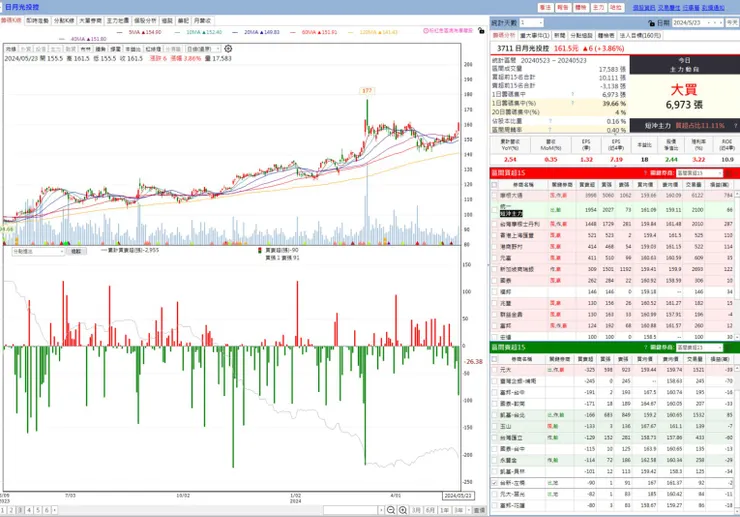Click the 重置 button at chart bottom
The height and width of the screenshot is (517, 740).
pos(479,510)
